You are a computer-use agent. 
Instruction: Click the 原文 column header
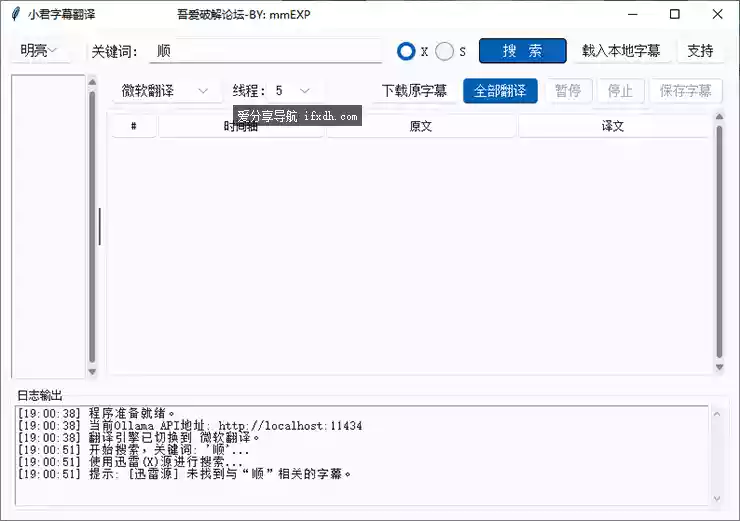click(421, 127)
